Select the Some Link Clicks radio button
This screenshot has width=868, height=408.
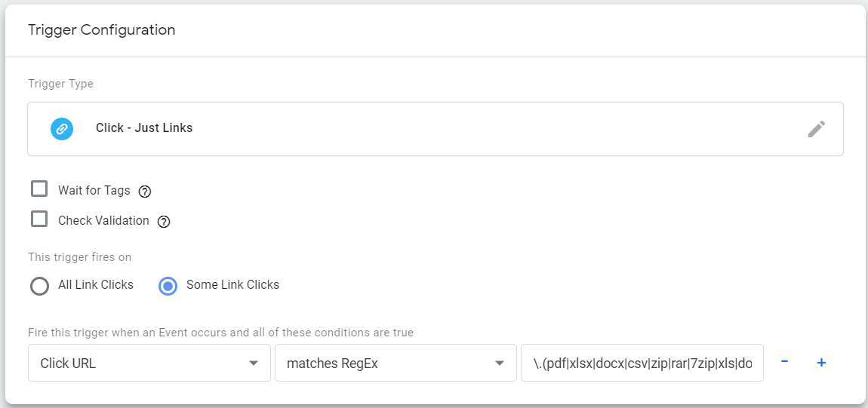point(168,286)
